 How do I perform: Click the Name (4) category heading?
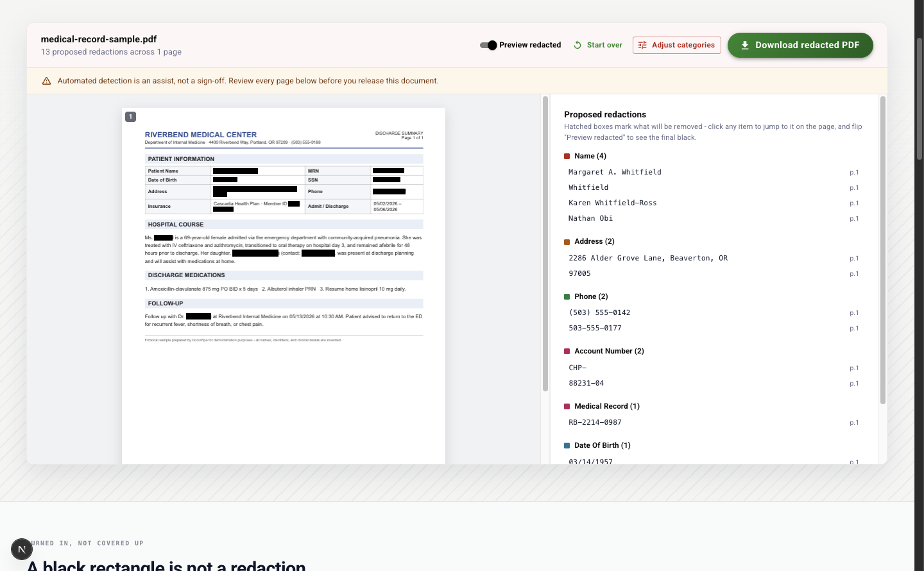(x=590, y=156)
